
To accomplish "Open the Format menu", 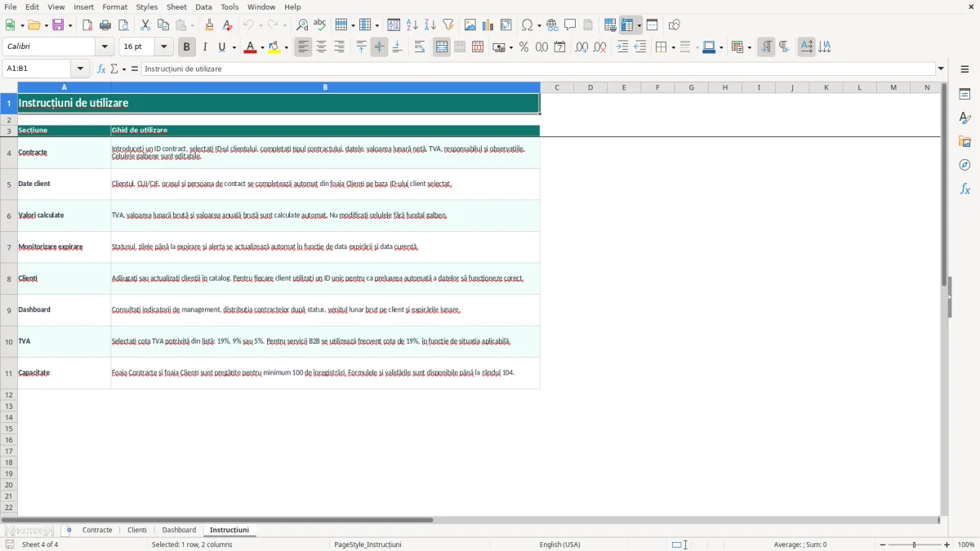I will [115, 7].
